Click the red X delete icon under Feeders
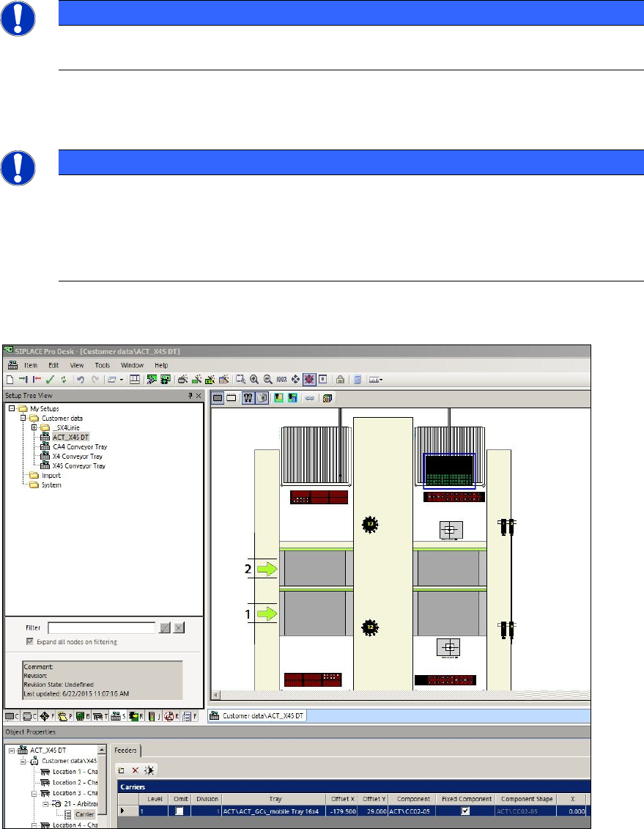644x829 pixels. [136, 770]
